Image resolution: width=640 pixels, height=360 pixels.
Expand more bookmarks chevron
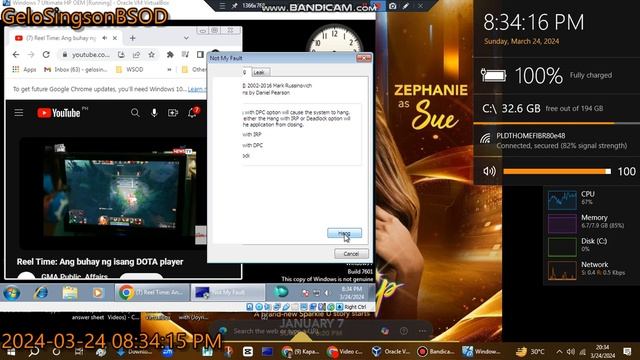point(169,70)
